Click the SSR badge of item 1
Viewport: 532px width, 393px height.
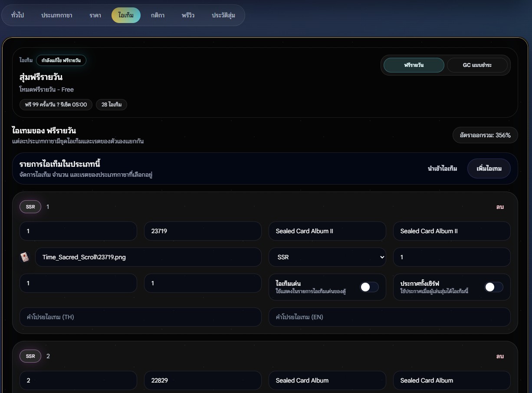[30, 207]
